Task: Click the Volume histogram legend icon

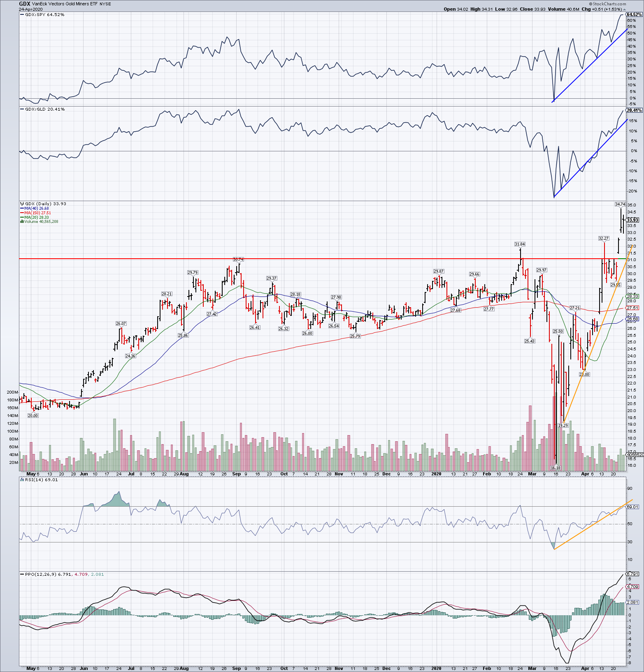Action: [x=22, y=222]
